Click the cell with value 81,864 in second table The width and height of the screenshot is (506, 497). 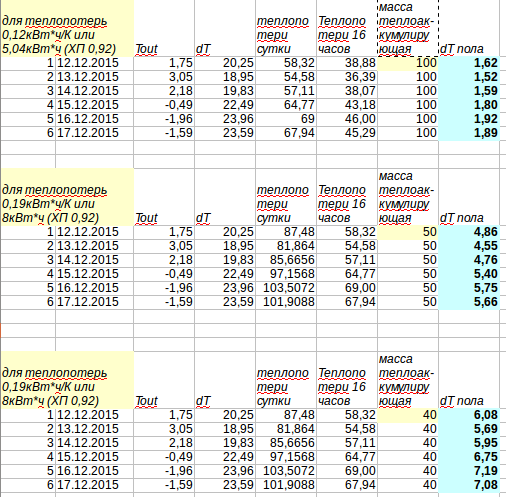[286, 246]
